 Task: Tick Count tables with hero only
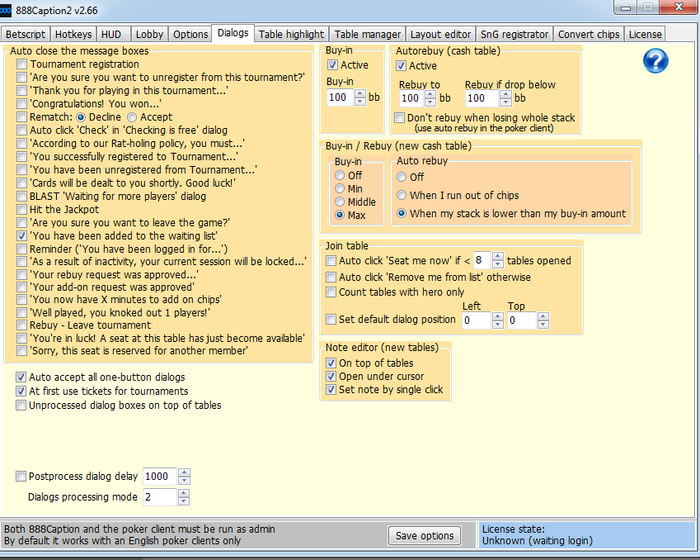point(331,292)
